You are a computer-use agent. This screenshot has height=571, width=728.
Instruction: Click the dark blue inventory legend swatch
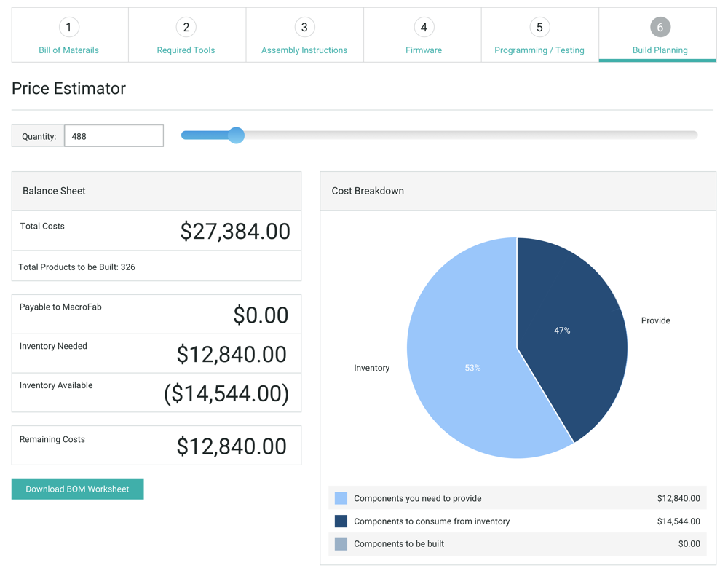(x=341, y=521)
